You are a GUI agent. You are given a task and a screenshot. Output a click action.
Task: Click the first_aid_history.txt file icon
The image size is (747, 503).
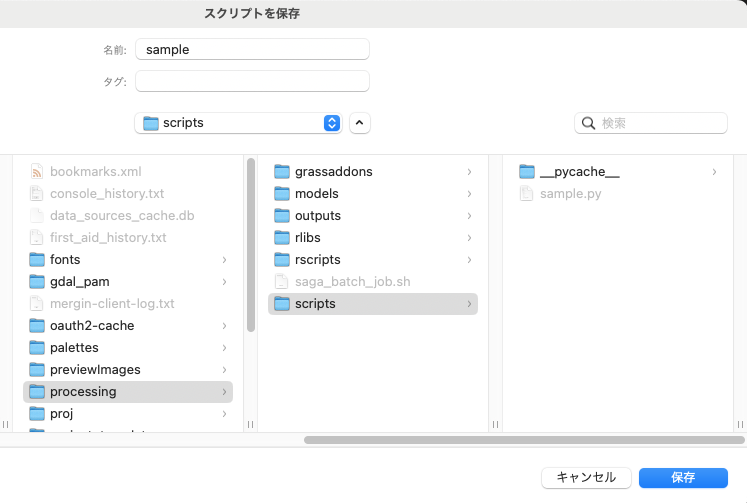point(37,238)
